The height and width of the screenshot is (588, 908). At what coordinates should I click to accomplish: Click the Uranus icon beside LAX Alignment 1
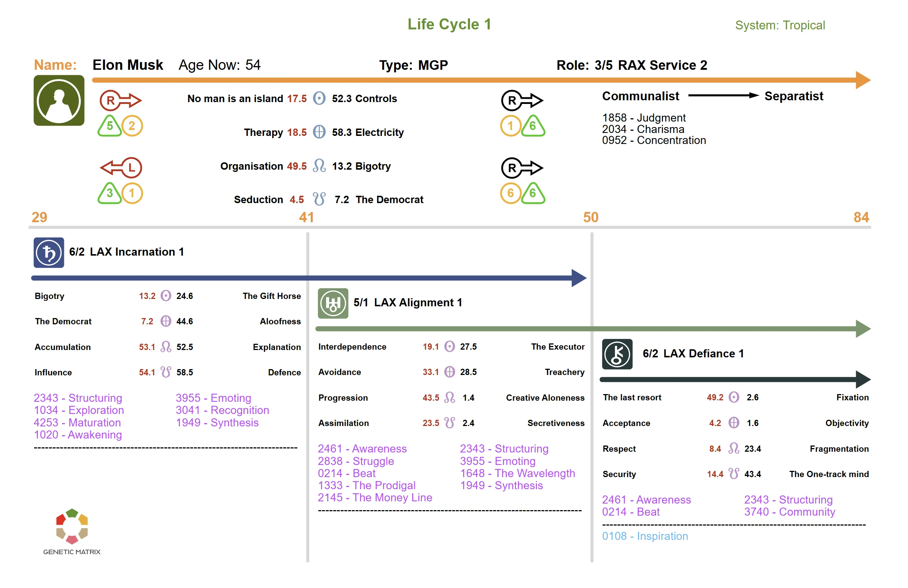pyautogui.click(x=333, y=303)
